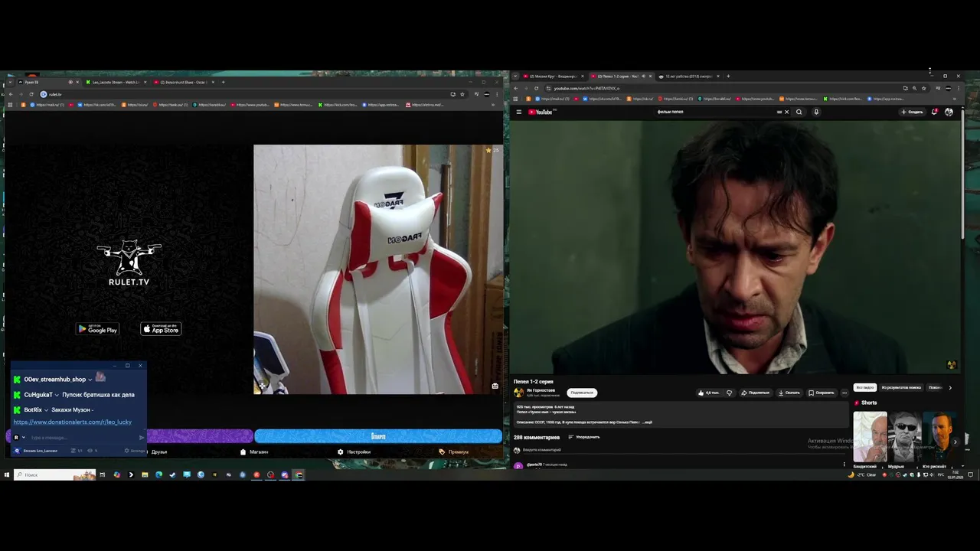Open the taskbar notification center
This screenshot has width=980, height=551.
tap(971, 474)
